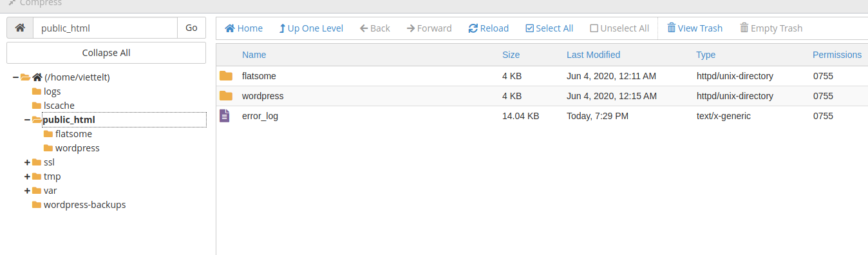The height and width of the screenshot is (255, 868).
Task: Click the public_html path input field
Action: [105, 28]
